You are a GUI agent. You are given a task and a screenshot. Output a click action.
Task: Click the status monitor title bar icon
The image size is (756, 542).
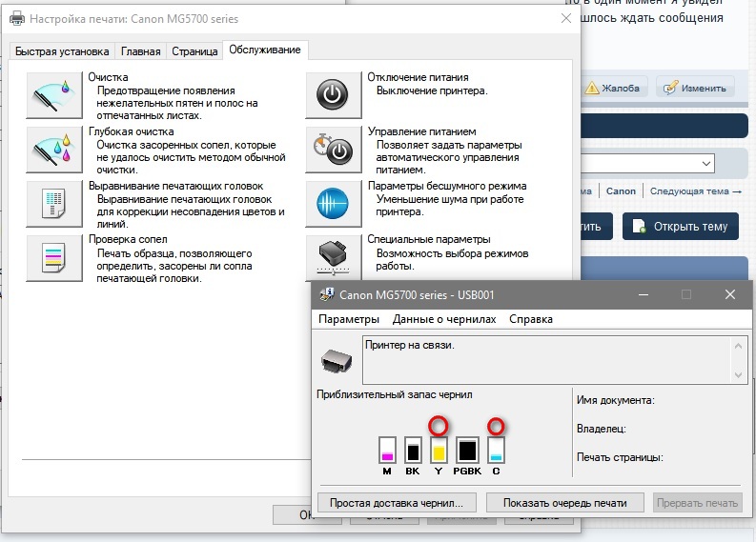pyautogui.click(x=327, y=294)
